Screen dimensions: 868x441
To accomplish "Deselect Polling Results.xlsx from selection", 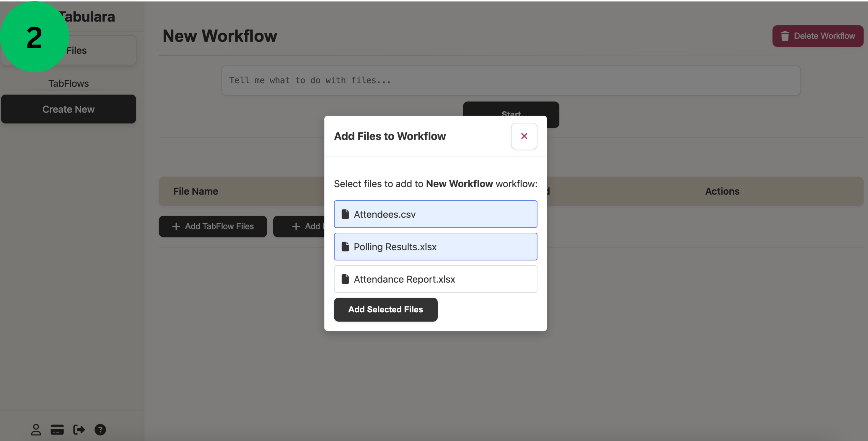I will [x=435, y=246].
